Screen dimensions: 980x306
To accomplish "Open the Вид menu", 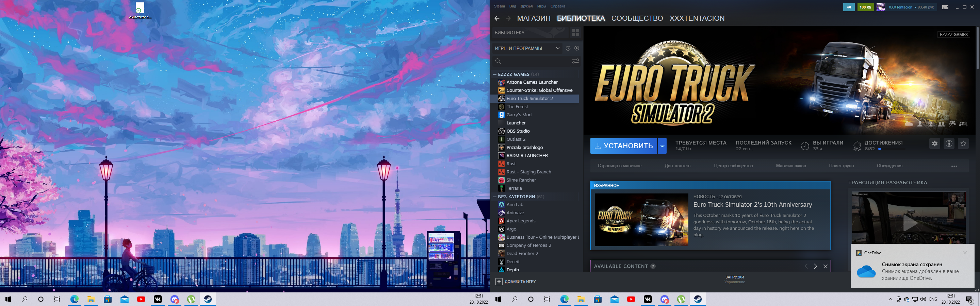I will pyautogui.click(x=512, y=6).
